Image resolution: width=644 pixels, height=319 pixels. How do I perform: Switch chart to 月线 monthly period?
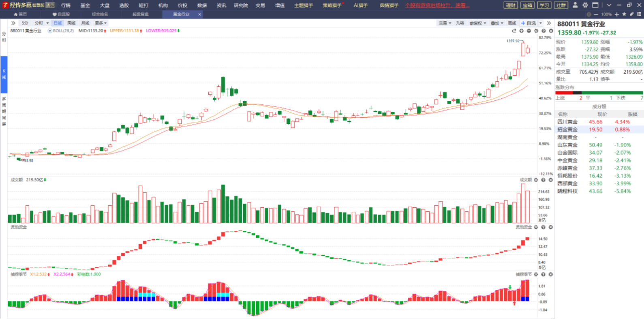[85, 23]
